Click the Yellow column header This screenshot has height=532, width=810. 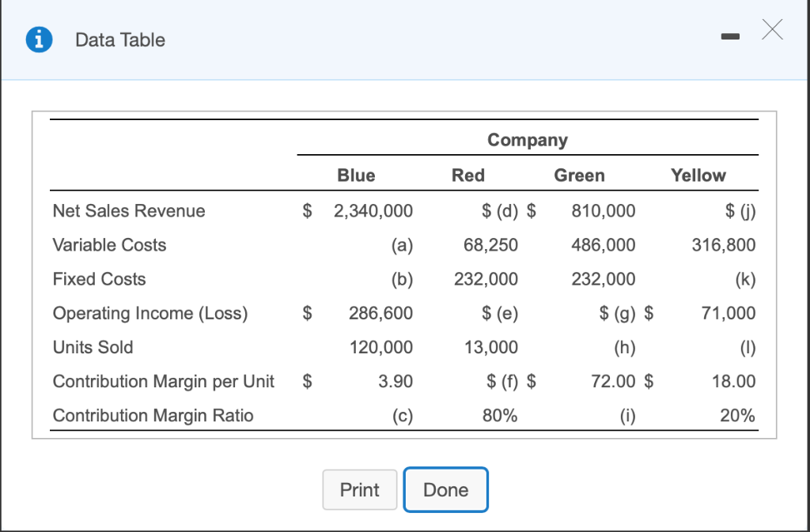tap(698, 175)
